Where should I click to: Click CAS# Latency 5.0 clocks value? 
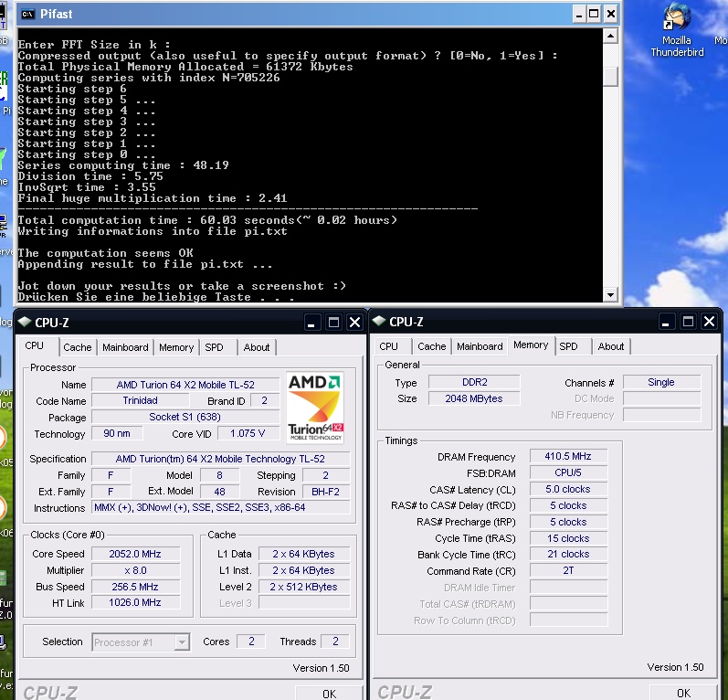(568, 489)
